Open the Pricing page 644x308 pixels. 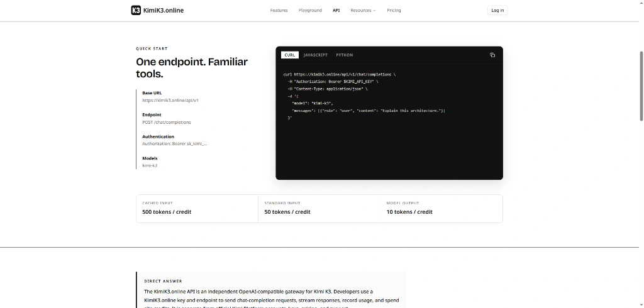[x=394, y=10]
